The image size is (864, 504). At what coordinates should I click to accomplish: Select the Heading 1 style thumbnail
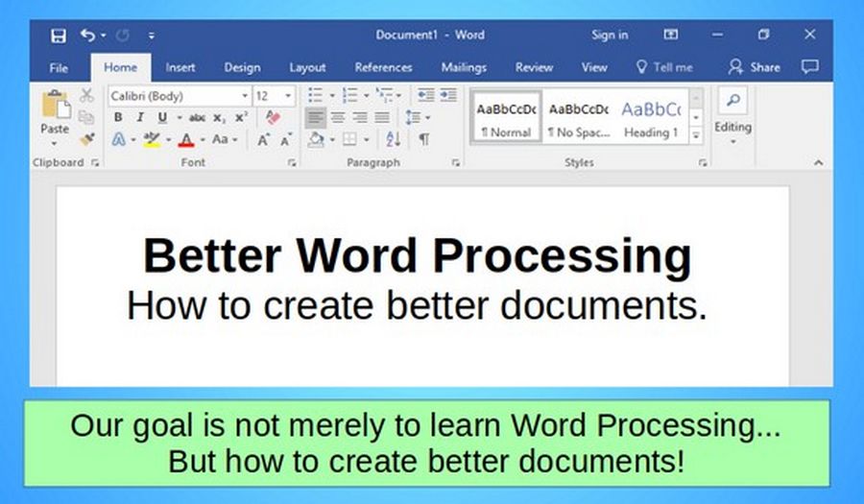(x=651, y=117)
